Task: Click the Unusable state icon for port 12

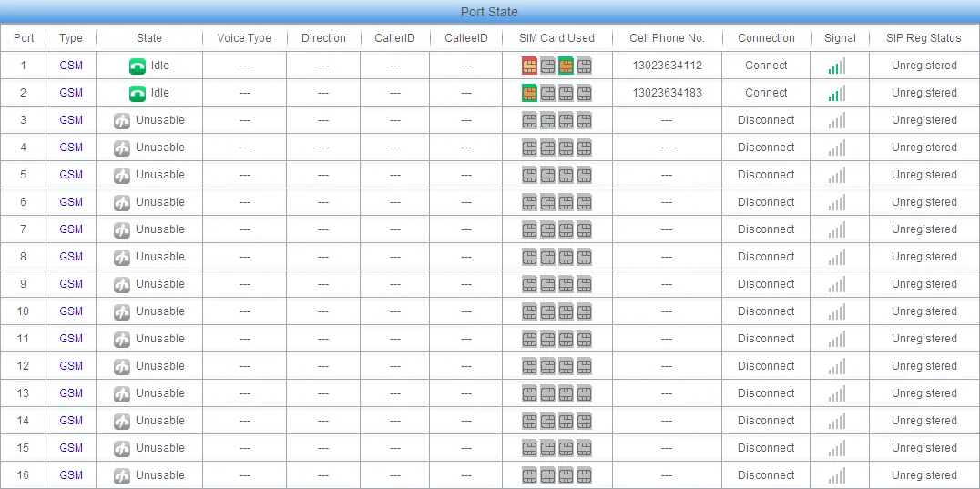Action: point(122,367)
